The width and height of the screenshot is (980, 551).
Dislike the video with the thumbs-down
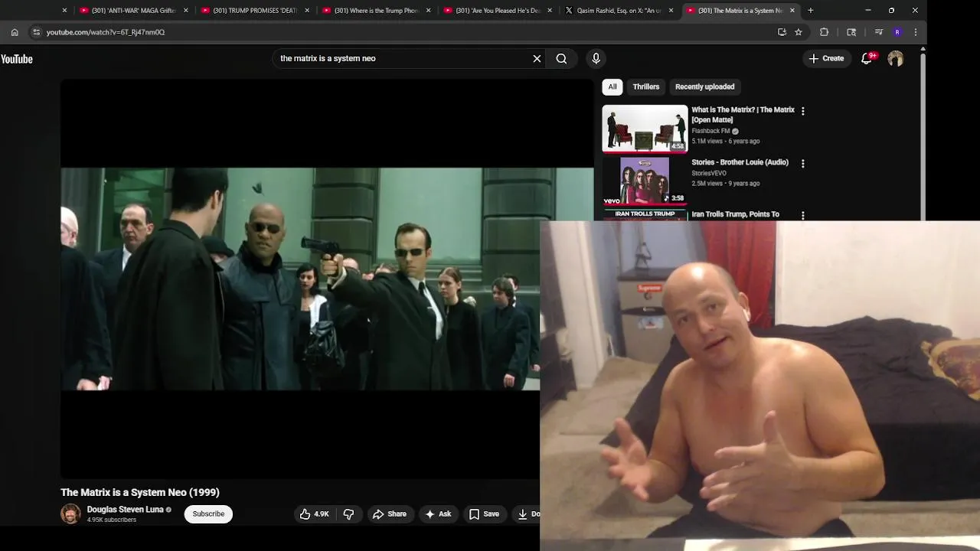(x=348, y=514)
